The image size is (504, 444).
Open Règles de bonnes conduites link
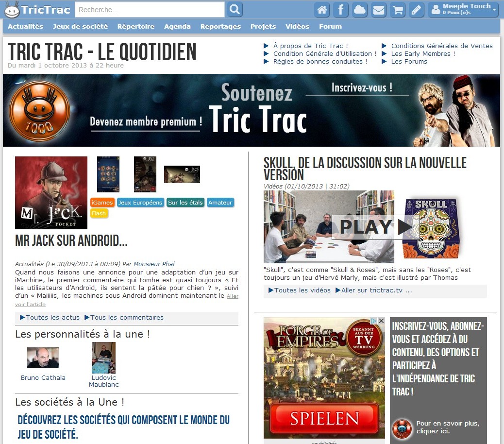pyautogui.click(x=320, y=61)
